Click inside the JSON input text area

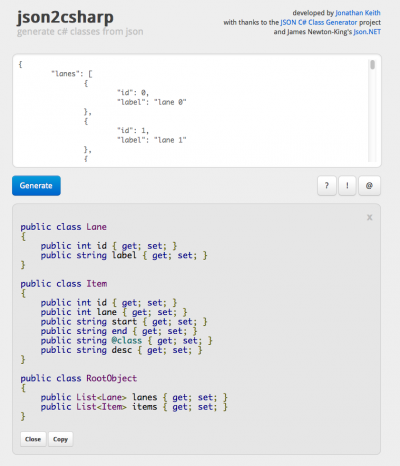(192, 111)
